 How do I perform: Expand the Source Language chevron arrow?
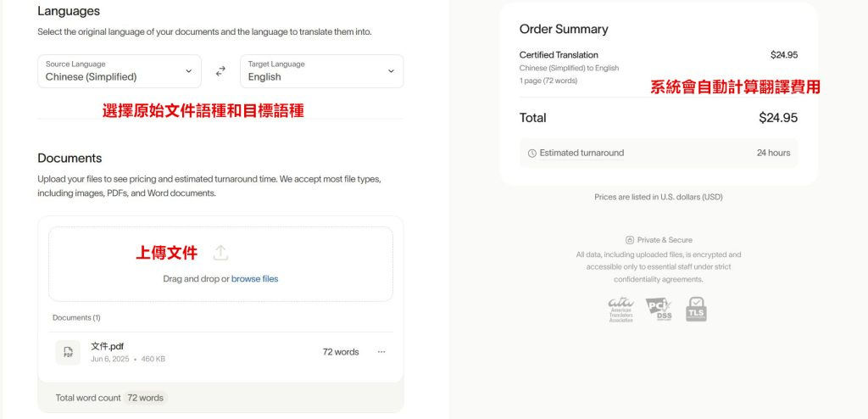point(188,71)
